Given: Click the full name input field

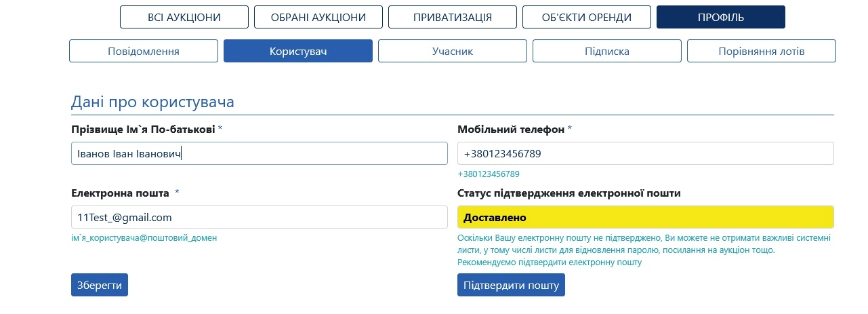Looking at the screenshot, I should point(260,153).
